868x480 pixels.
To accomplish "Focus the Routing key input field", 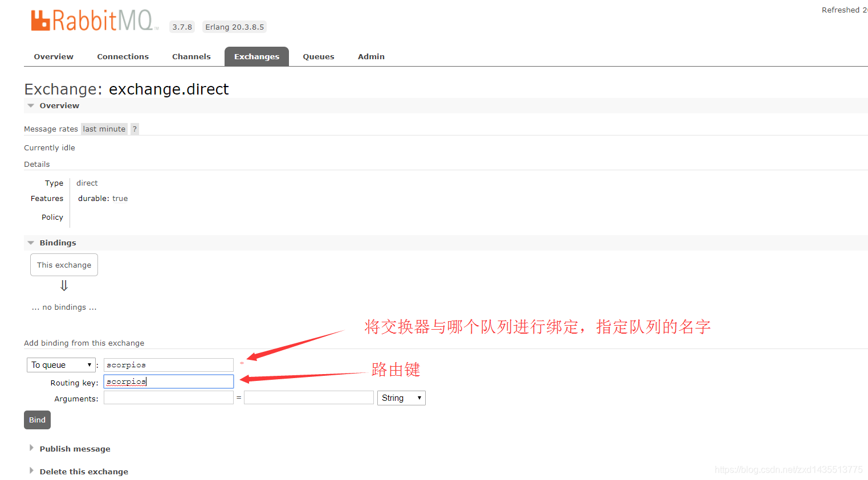I will tap(169, 381).
